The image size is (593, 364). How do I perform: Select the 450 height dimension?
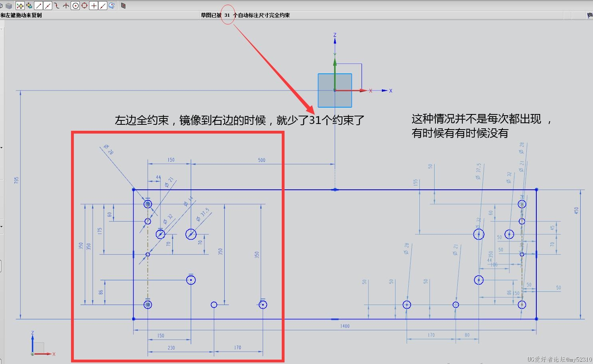tap(576, 211)
